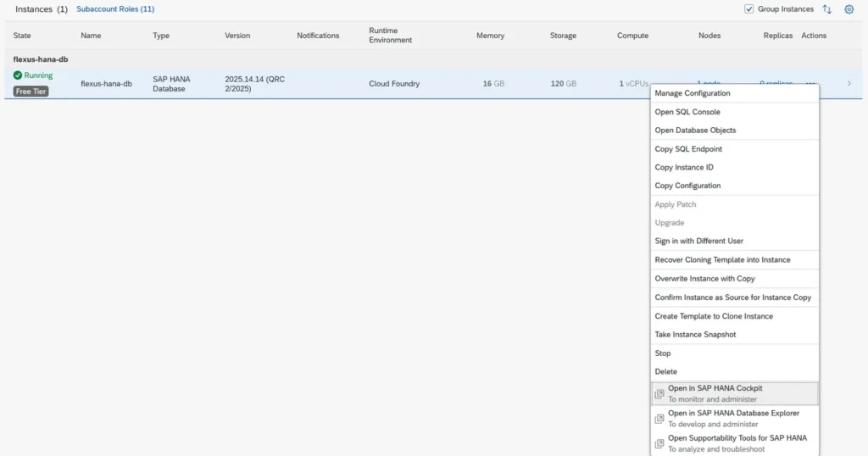Collapse the flexus-hana-db group header
The height and width of the screenshot is (456, 868).
point(41,59)
